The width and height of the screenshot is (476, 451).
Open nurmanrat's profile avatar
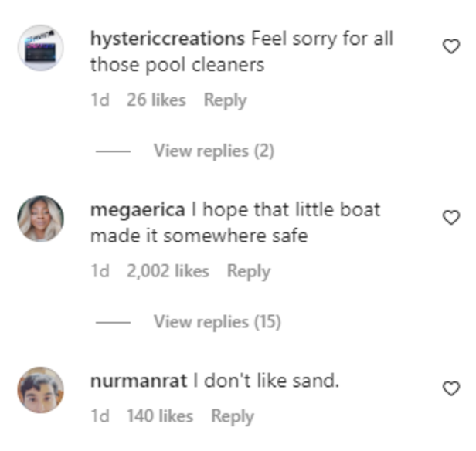click(40, 389)
